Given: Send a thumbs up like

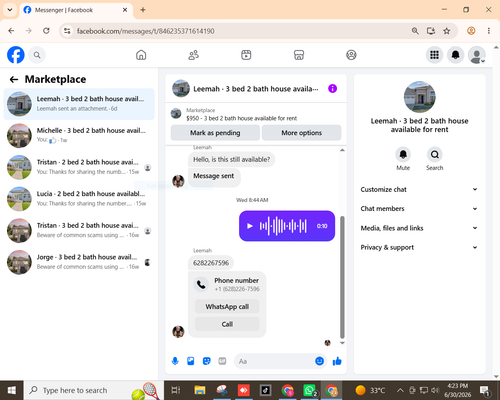Looking at the screenshot, I should (x=337, y=361).
